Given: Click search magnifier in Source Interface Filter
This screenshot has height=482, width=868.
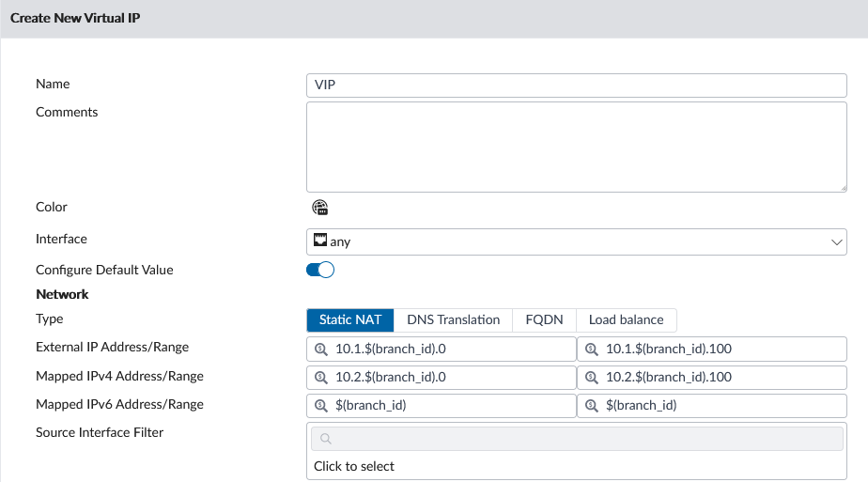Looking at the screenshot, I should (x=326, y=439).
